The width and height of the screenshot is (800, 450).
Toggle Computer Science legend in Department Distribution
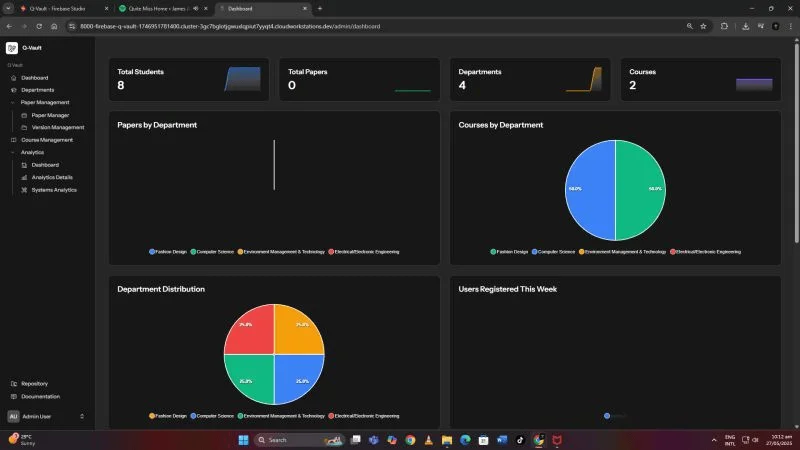click(x=212, y=416)
